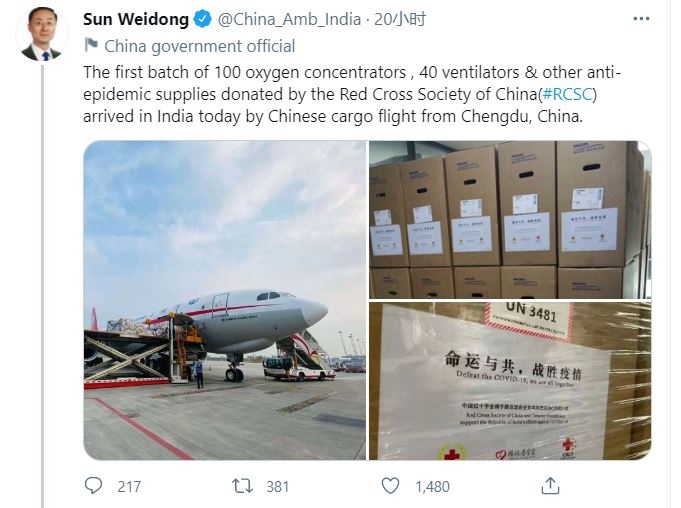Screen dimensions: 681x508
Task: Click the 381 retweets count
Action: [278, 487]
